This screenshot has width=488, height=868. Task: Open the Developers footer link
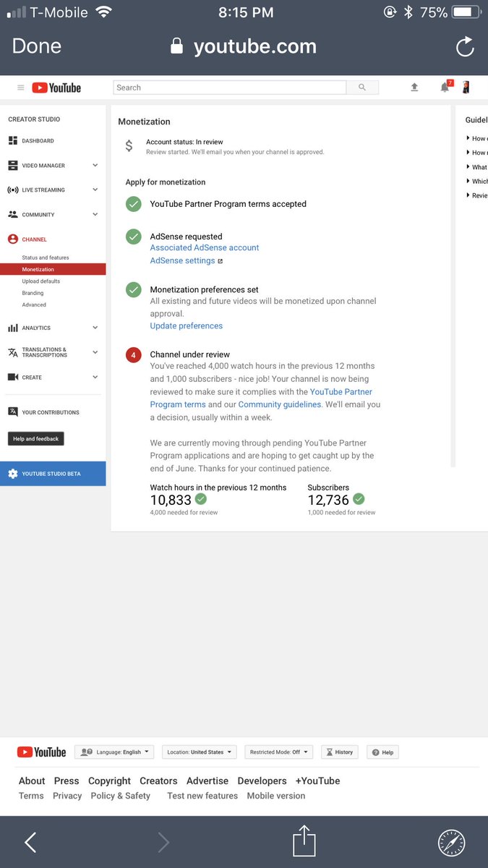pos(262,780)
